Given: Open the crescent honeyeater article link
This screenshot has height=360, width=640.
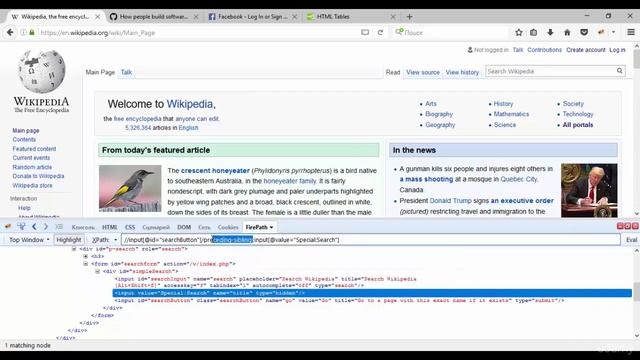Looking at the screenshot, I should coord(215,171).
